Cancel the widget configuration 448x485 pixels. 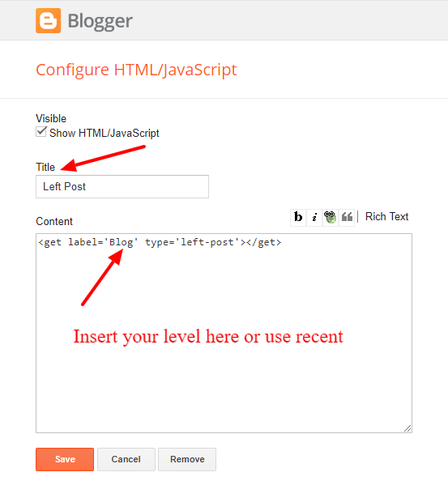tap(126, 459)
